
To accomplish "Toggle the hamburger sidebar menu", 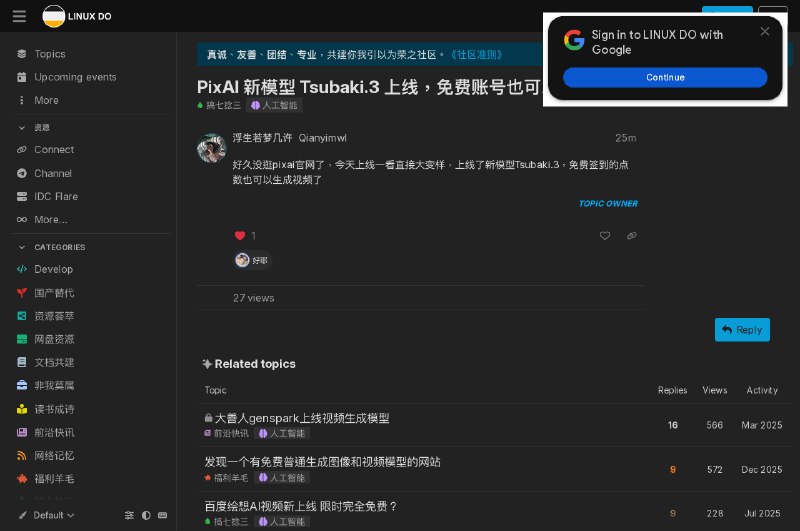I will tap(19, 16).
